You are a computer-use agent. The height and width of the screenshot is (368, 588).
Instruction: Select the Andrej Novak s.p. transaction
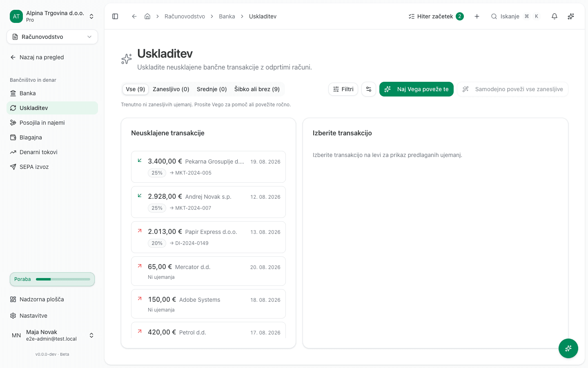pos(208,202)
